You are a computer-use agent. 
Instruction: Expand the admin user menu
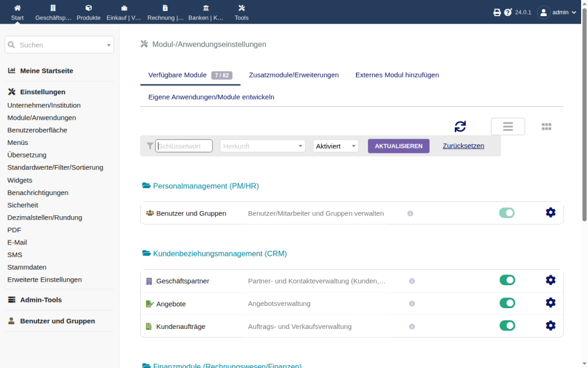coord(557,13)
